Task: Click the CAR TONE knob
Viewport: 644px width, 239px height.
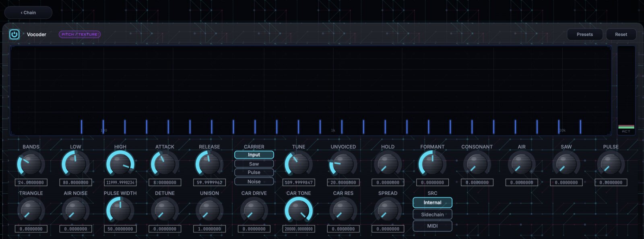Action: [x=299, y=211]
